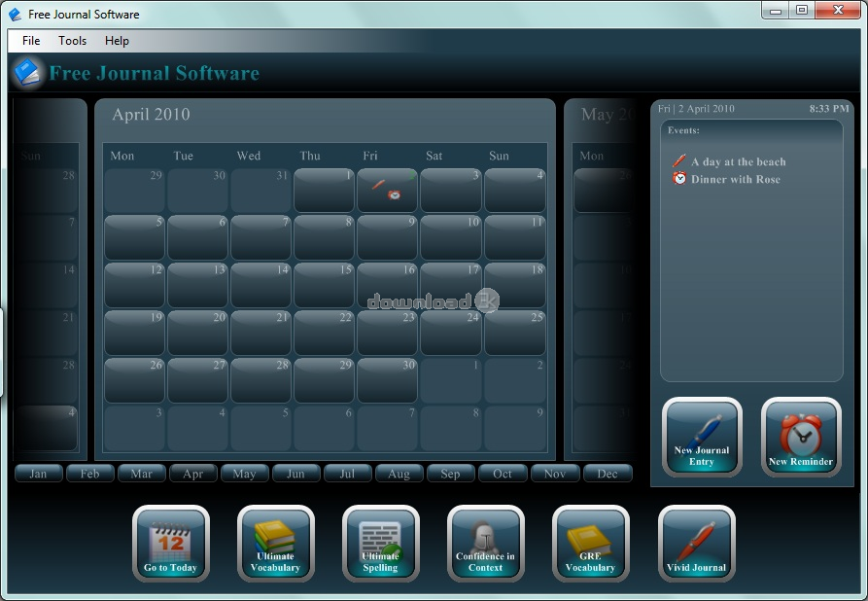Image resolution: width=868 pixels, height=601 pixels.
Task: Click April 20 Tuesday cell
Action: coord(197,333)
